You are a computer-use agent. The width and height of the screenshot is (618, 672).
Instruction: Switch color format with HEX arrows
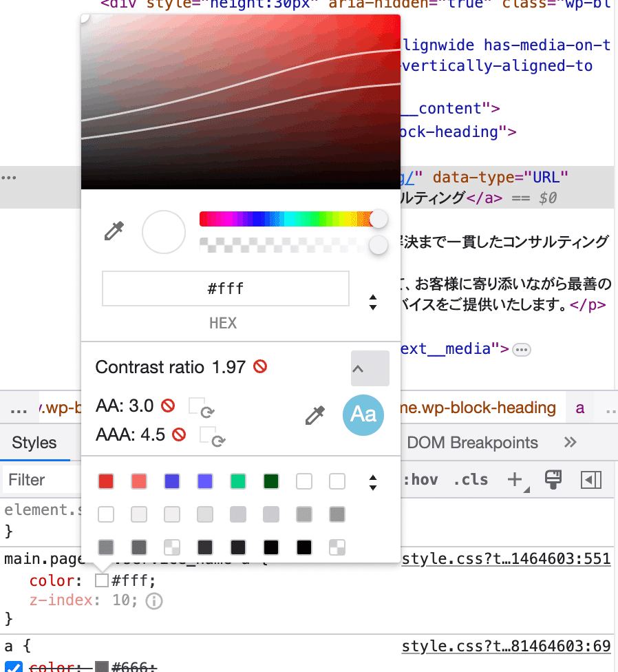[x=373, y=302]
